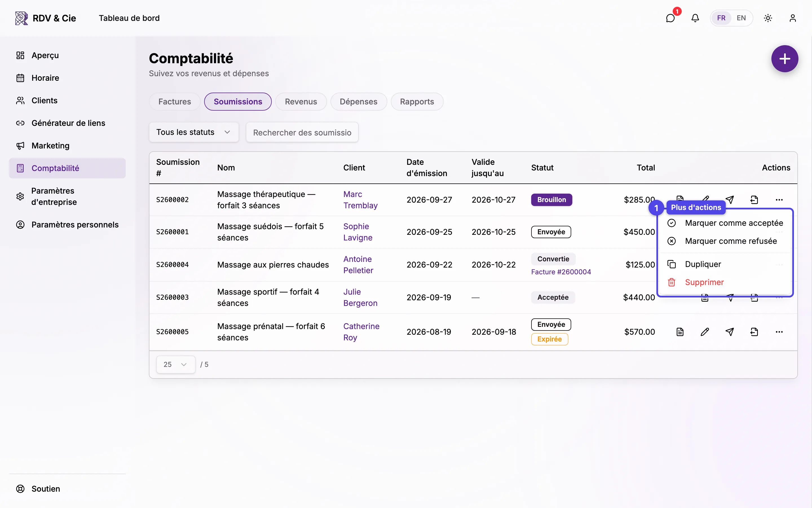Image resolution: width=812 pixels, height=508 pixels.
Task: Open Paramètres d'entreprise
Action: 67,196
